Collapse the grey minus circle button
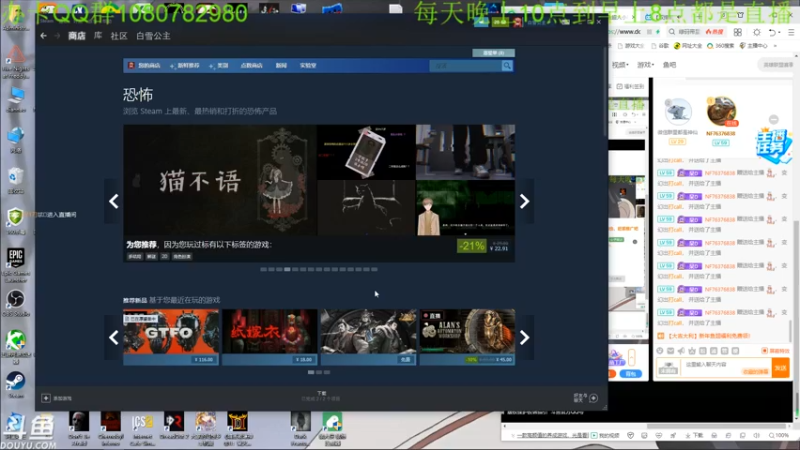The width and height of the screenshot is (800, 450). (x=773, y=119)
